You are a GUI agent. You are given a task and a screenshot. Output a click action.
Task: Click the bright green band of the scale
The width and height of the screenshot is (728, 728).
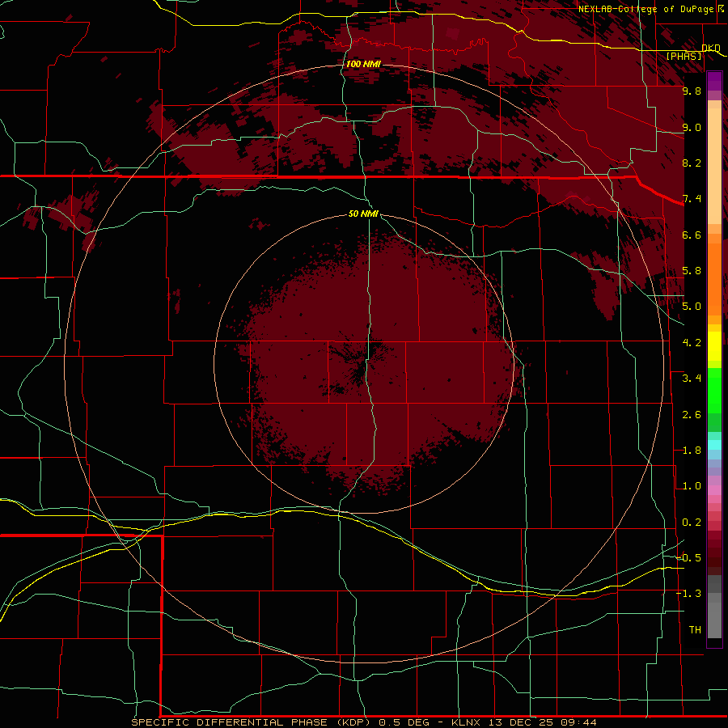coord(714,390)
